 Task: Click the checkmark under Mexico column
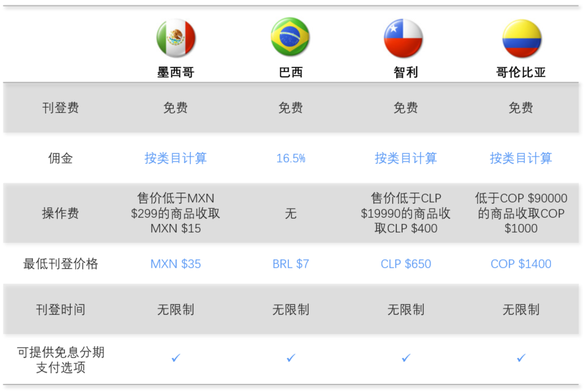point(176,358)
